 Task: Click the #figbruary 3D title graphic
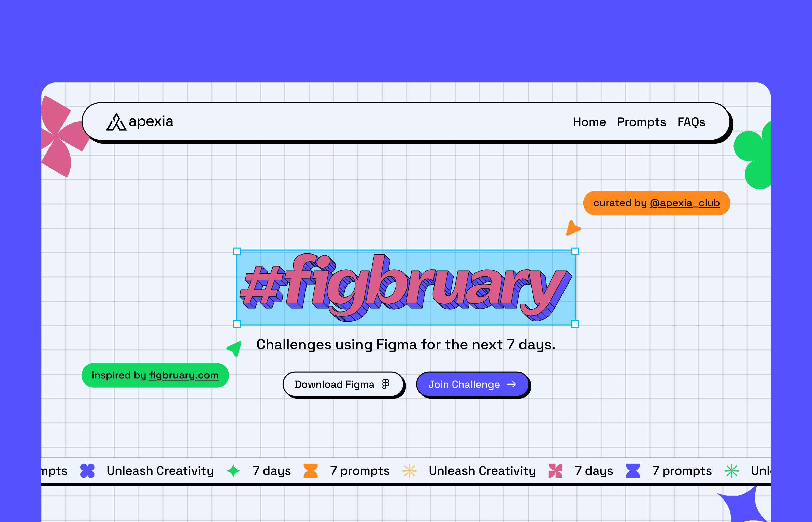coord(405,287)
